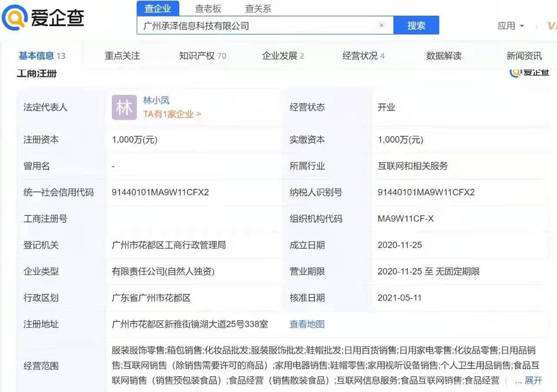Select the 查企业 search tab

158,8
